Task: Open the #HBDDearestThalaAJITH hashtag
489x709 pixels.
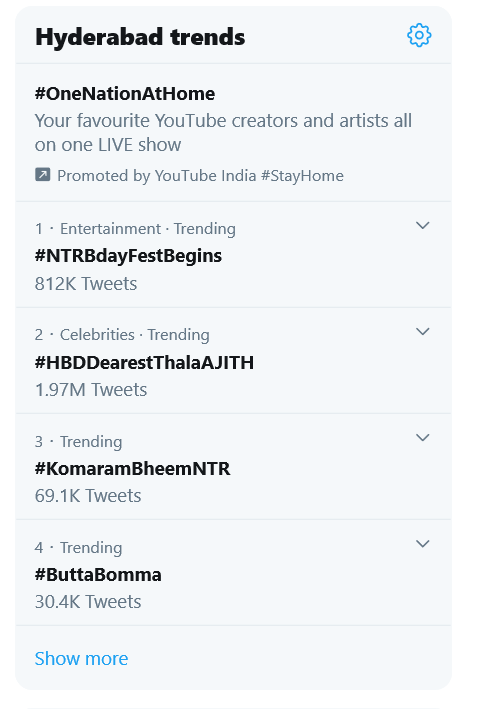Action: tap(144, 363)
